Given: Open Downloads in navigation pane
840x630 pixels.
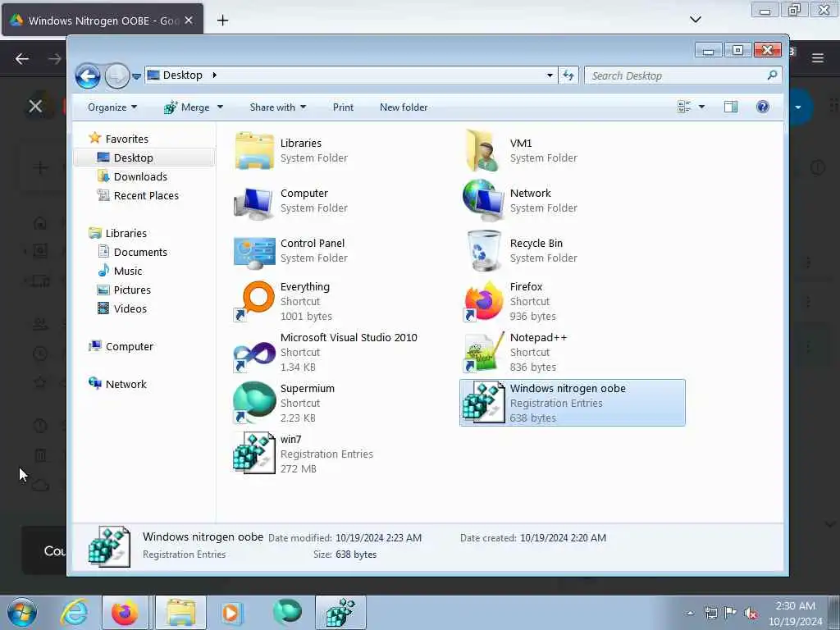Looking at the screenshot, I should click(140, 177).
